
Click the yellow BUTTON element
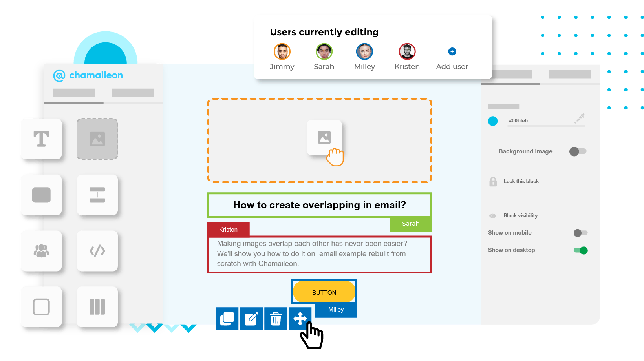pyautogui.click(x=324, y=292)
